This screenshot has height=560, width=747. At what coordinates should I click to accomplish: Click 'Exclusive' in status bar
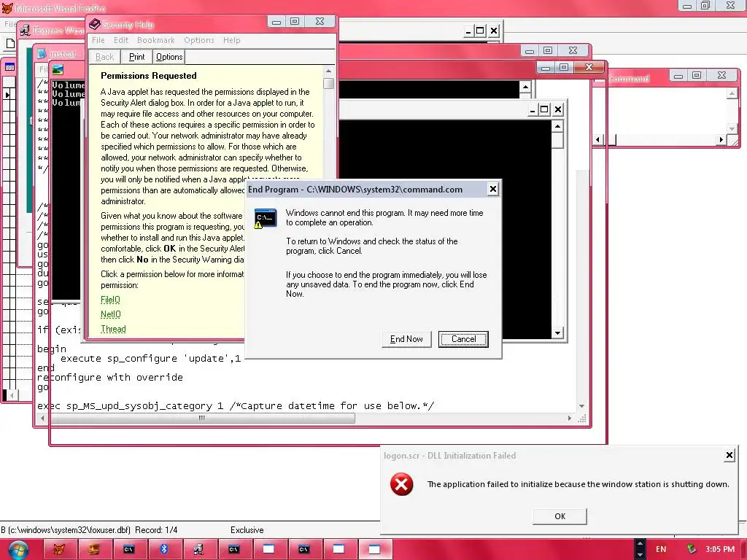pyautogui.click(x=247, y=530)
